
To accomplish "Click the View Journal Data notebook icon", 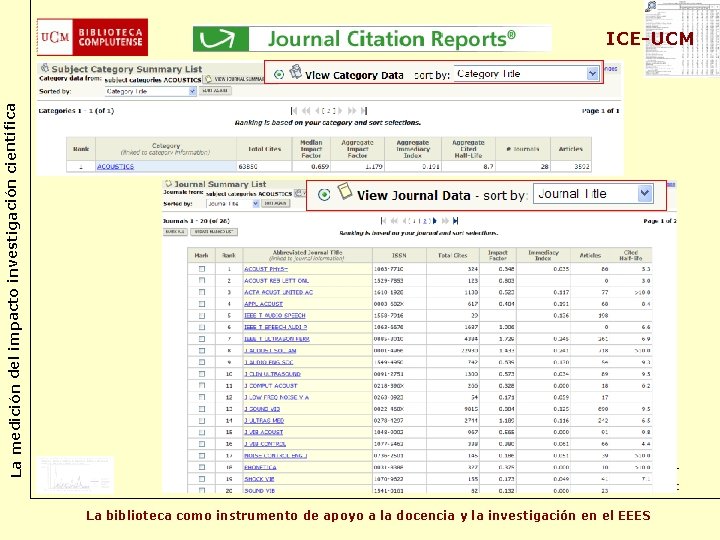I will [x=344, y=191].
